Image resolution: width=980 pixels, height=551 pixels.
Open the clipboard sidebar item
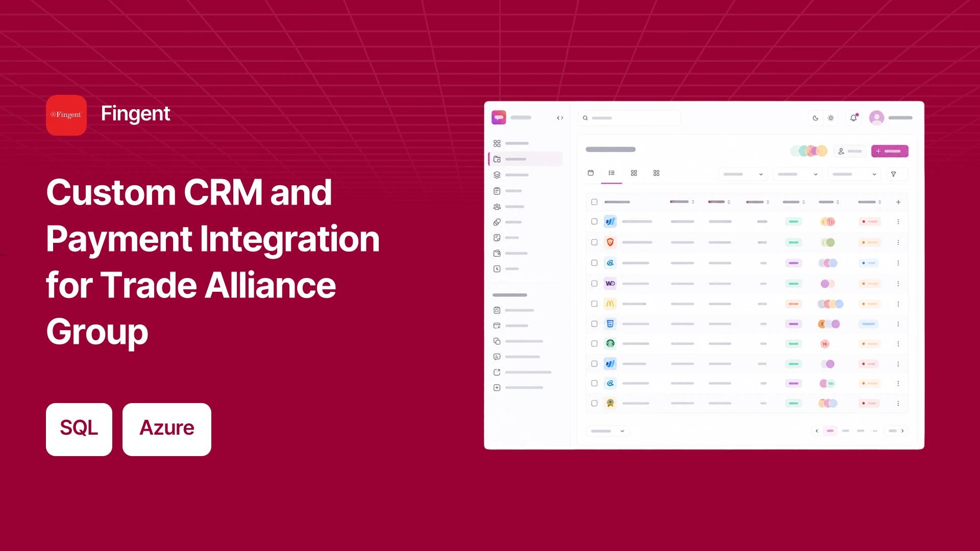coord(508,191)
